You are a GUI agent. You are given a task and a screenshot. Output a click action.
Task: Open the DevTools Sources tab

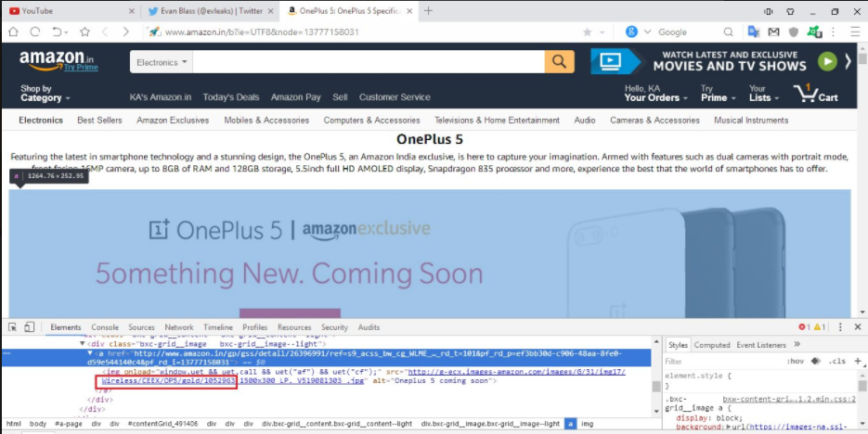tap(142, 326)
